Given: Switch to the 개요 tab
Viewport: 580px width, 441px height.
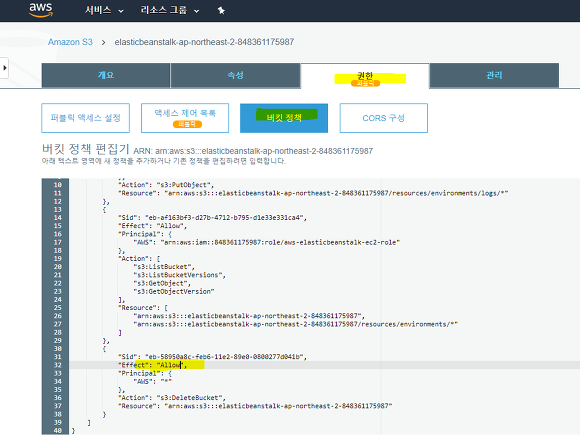Looking at the screenshot, I should pyautogui.click(x=106, y=75).
